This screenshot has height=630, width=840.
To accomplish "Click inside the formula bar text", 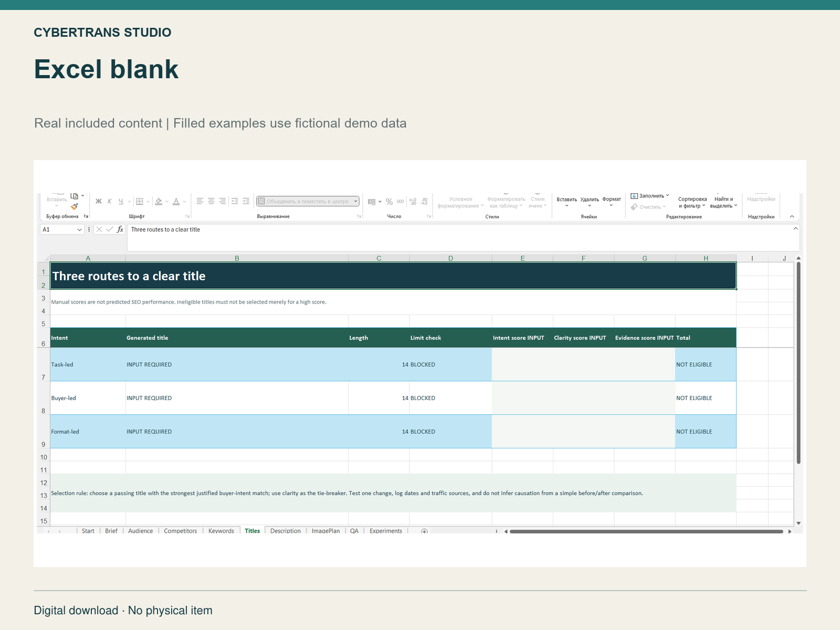I will [x=165, y=229].
